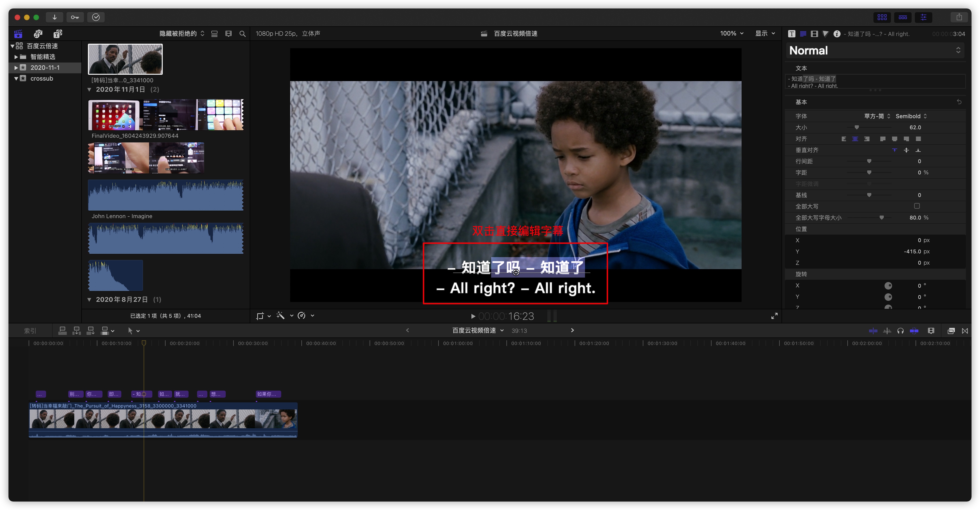Click the 索引 index button
Screen dimensions: 980x510
tap(30, 331)
